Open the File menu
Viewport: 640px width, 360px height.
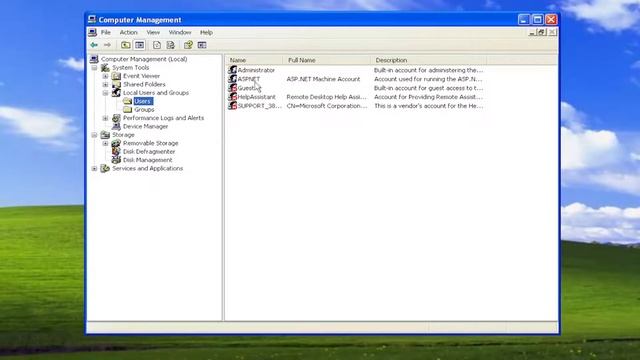pos(106,32)
